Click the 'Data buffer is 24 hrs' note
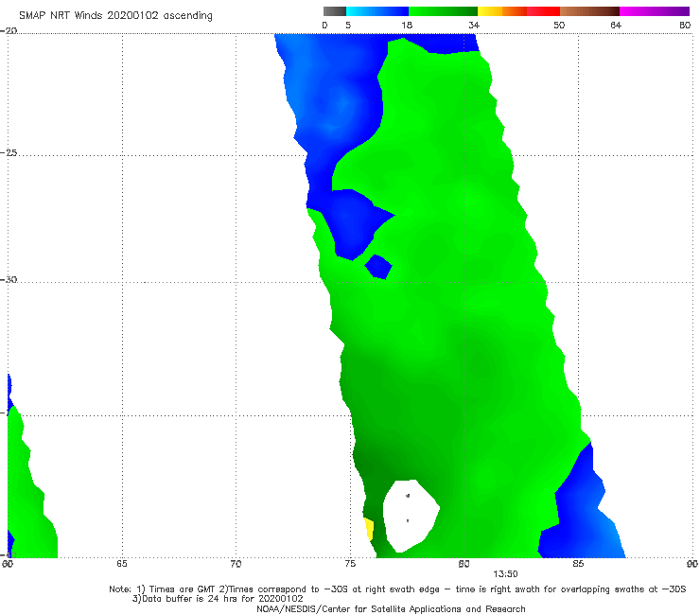This screenshot has width=700, height=615. click(218, 599)
